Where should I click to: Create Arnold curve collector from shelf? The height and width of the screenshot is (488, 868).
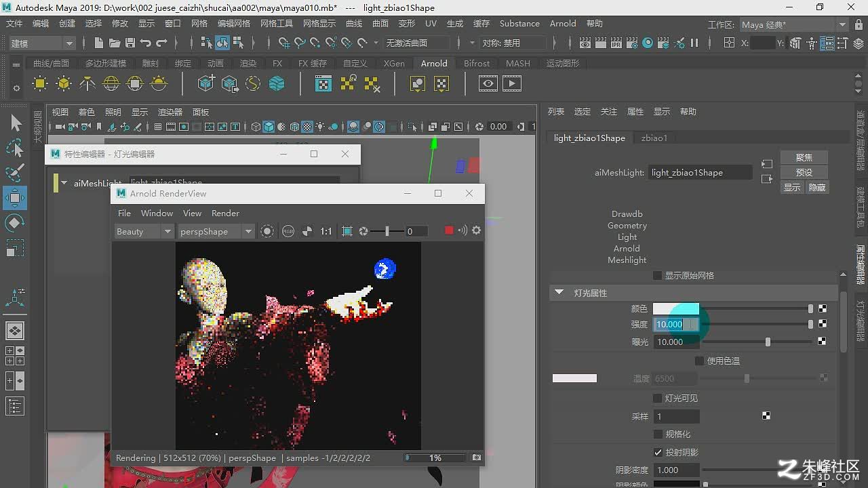coord(253,84)
